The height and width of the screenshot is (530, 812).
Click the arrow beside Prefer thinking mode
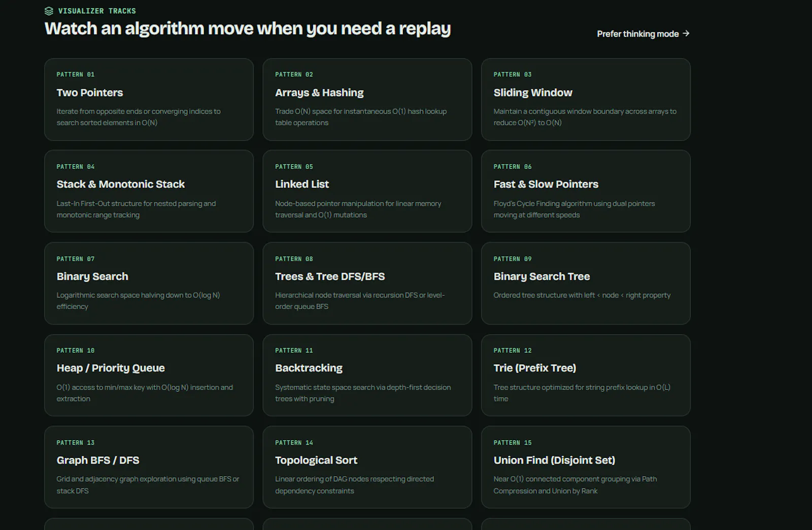(x=686, y=34)
